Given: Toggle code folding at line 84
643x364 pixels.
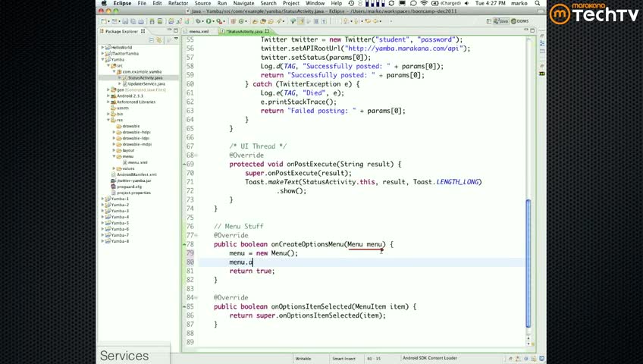Looking at the screenshot, I should click(196, 297).
